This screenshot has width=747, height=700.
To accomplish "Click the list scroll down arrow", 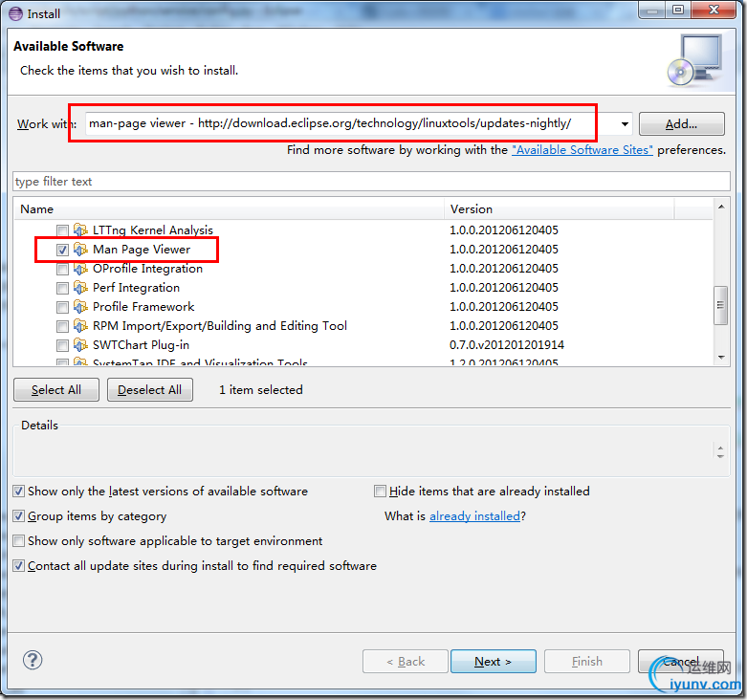I will [x=721, y=357].
